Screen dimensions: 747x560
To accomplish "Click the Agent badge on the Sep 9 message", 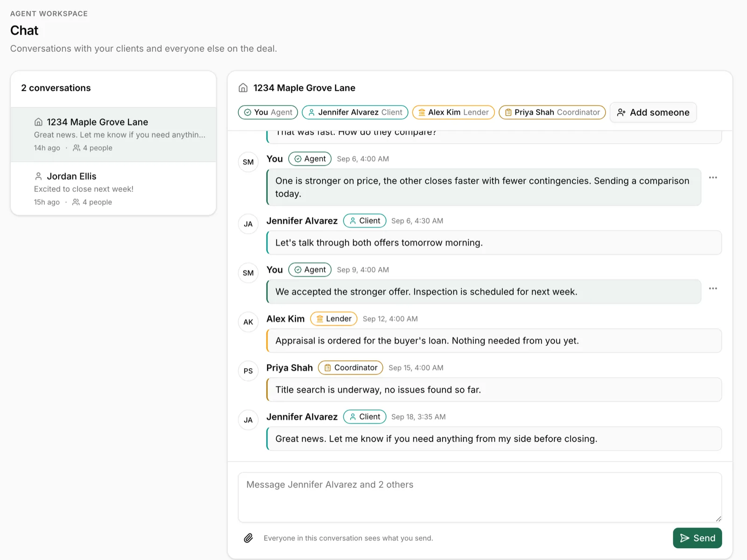I will pyautogui.click(x=310, y=270).
